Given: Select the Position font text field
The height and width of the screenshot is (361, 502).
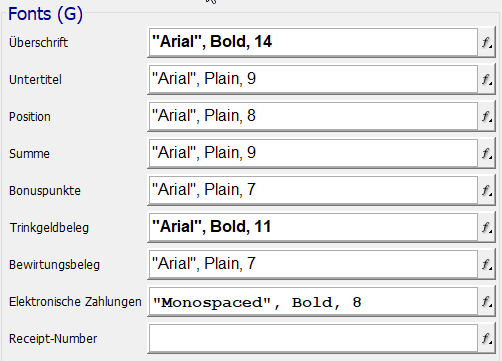Looking at the screenshot, I should point(313,116).
